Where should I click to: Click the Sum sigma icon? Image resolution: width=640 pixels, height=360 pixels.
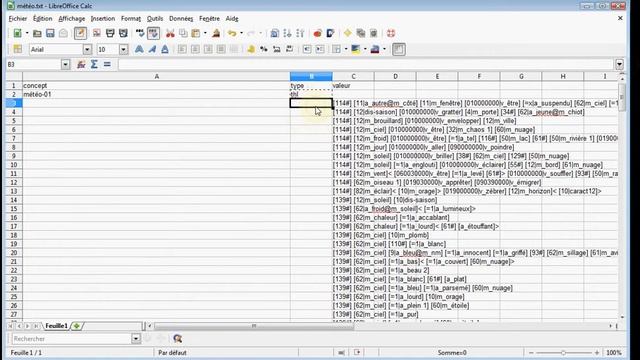pyautogui.click(x=94, y=64)
